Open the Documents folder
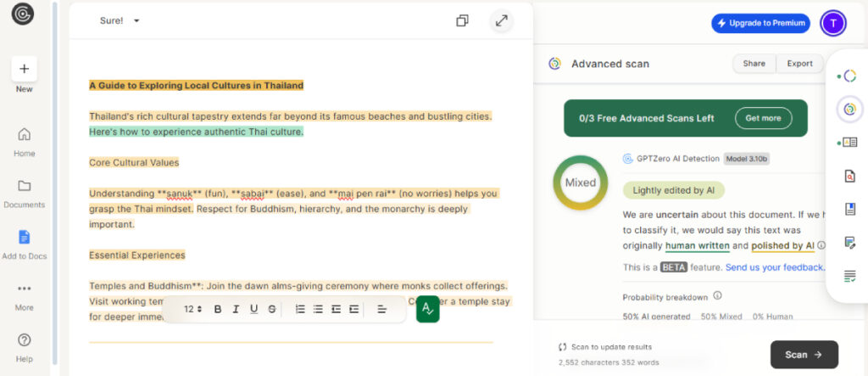 point(24,186)
